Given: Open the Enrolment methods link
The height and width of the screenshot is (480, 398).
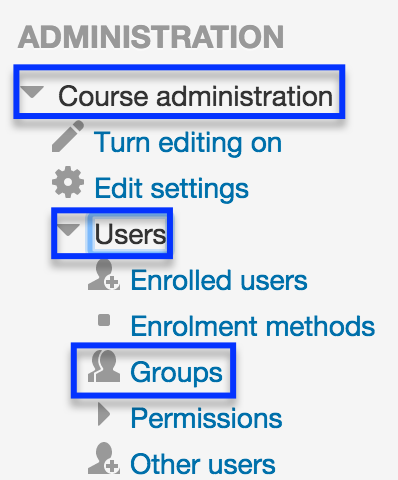Looking at the screenshot, I should tap(253, 326).
